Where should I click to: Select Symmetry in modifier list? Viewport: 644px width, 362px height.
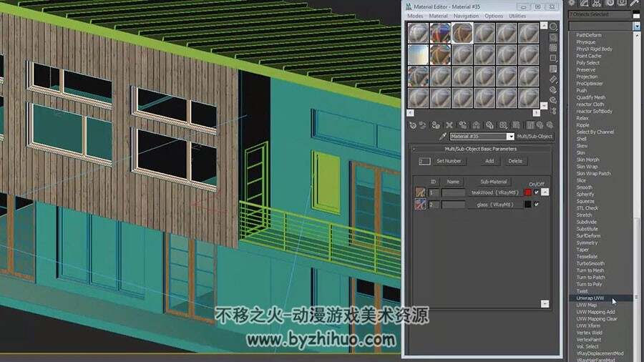pyautogui.click(x=587, y=243)
